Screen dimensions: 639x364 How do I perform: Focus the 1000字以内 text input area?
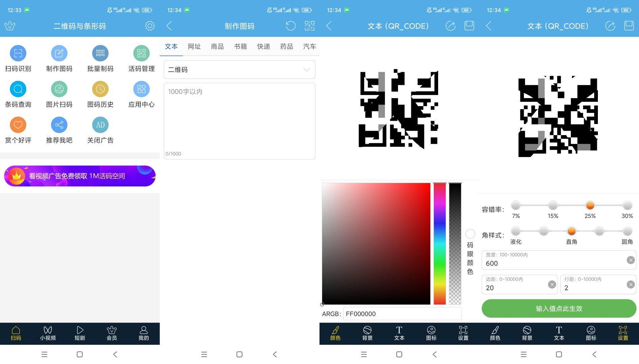click(239, 121)
